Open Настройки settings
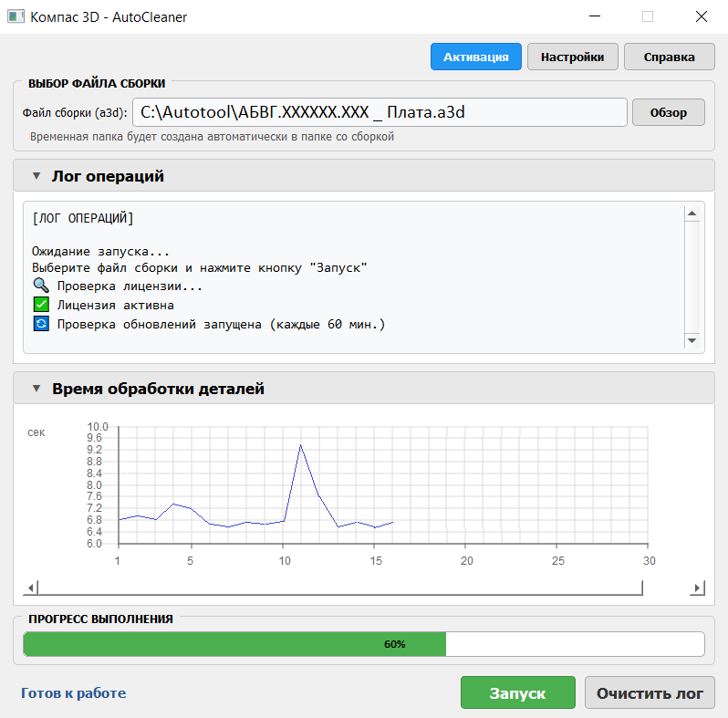The image size is (728, 718). pyautogui.click(x=573, y=57)
